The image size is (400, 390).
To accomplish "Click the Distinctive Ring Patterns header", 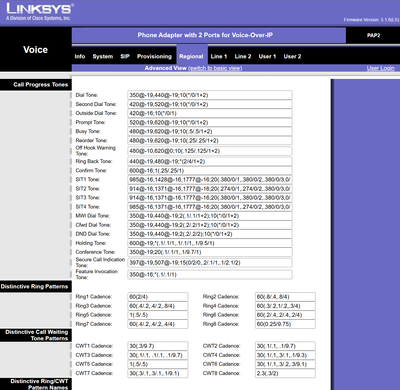I will [x=34, y=286].
